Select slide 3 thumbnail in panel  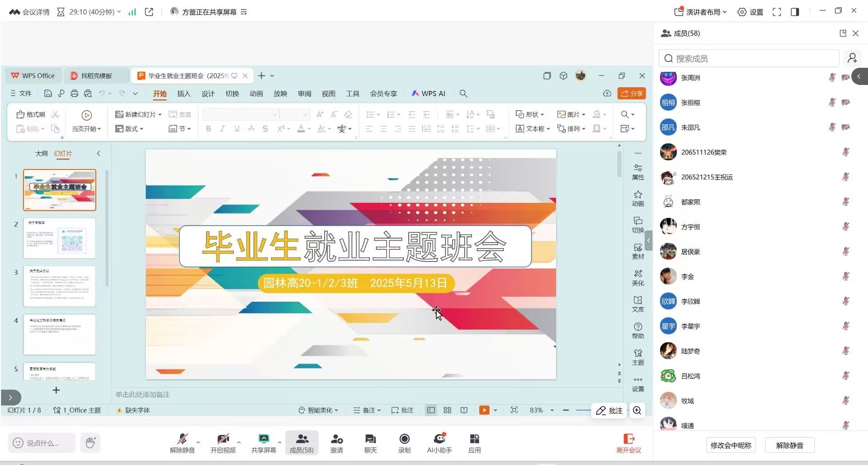click(60, 287)
